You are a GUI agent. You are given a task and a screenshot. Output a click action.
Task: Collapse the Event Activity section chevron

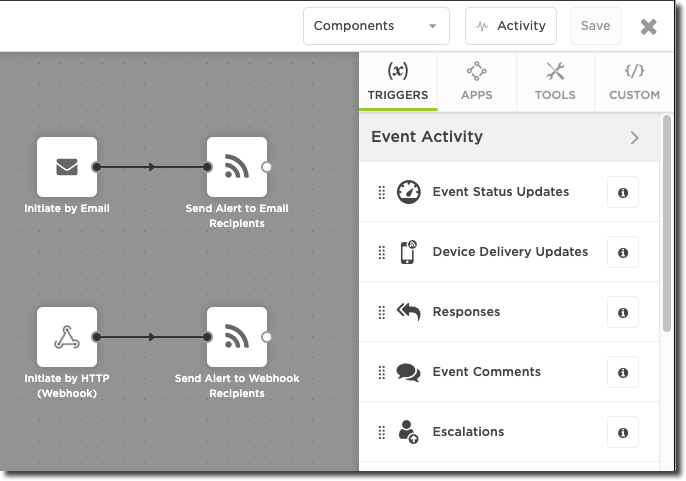(x=634, y=138)
